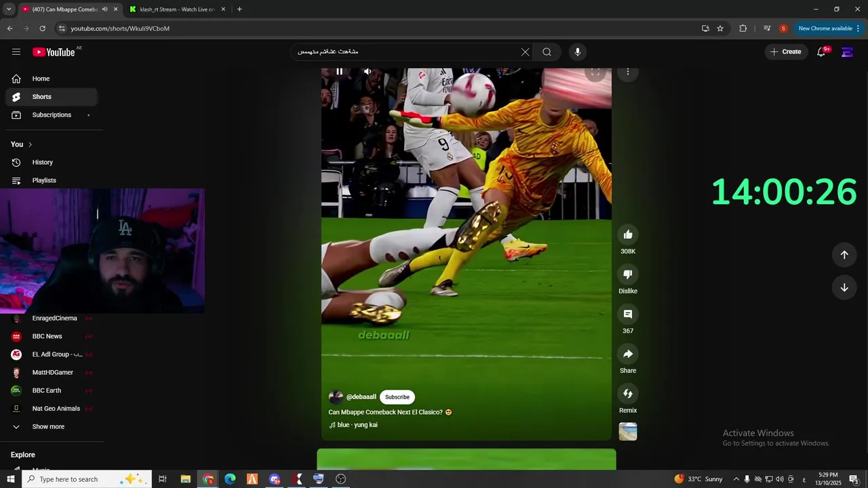Show hidden tray icons chevron

(736, 479)
